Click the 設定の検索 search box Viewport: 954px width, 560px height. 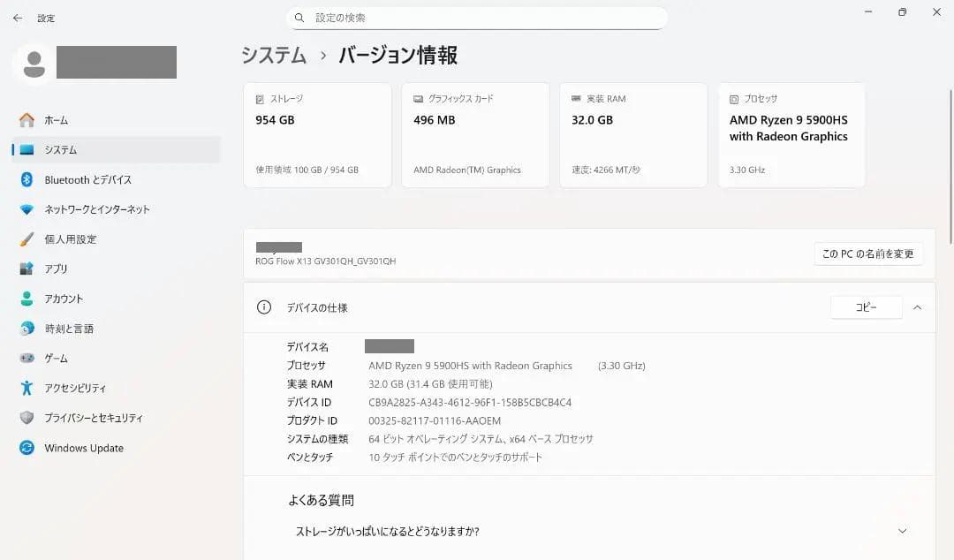tap(478, 18)
